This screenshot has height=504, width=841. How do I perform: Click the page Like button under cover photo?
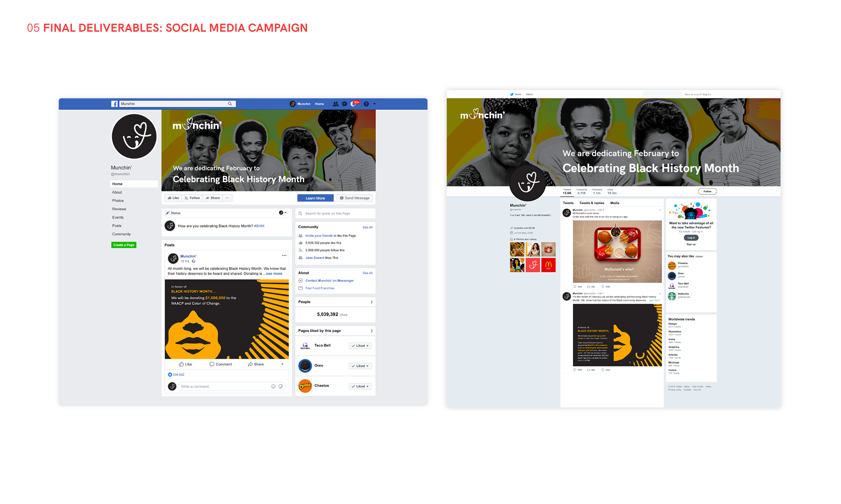pyautogui.click(x=173, y=198)
